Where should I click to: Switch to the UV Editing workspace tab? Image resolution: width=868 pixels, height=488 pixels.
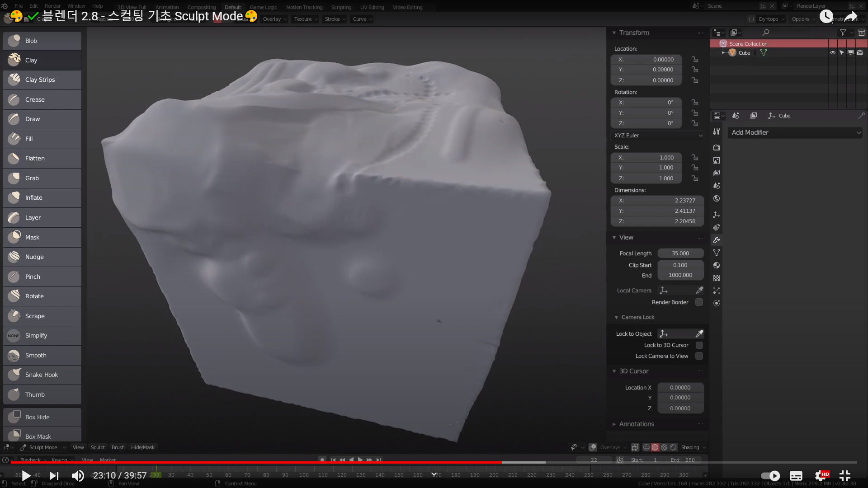(x=372, y=7)
